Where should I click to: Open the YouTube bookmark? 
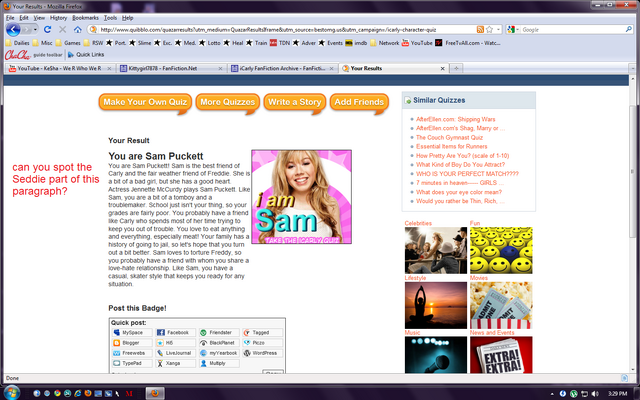pyautogui.click(x=417, y=43)
